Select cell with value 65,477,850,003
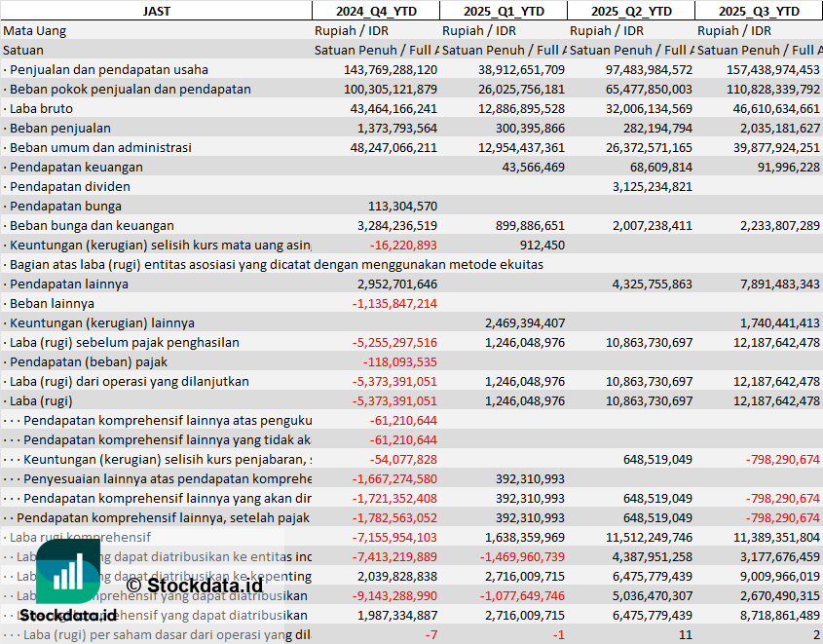 [649, 90]
